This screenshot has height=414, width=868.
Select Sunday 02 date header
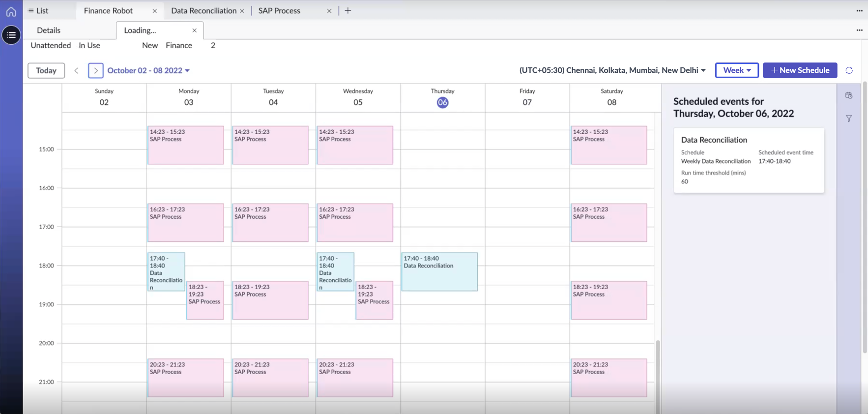point(104,98)
